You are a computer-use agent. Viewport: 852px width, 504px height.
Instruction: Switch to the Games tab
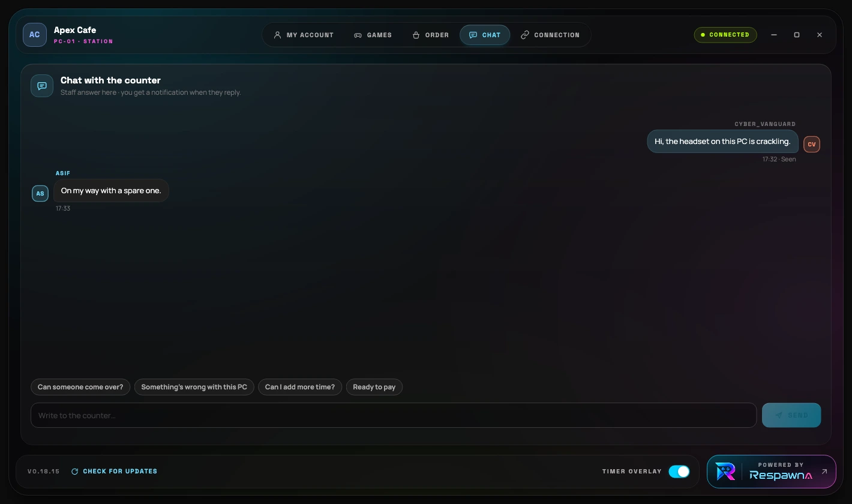click(x=373, y=35)
